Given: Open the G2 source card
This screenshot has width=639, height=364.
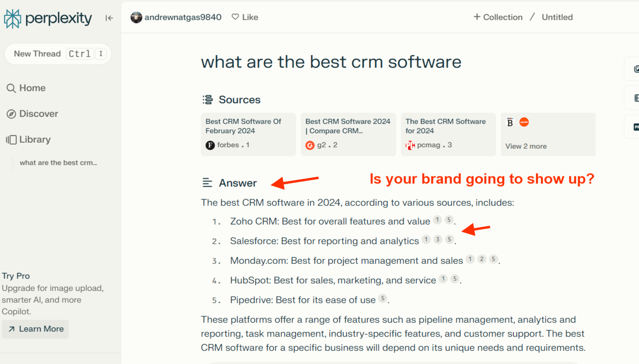Looking at the screenshot, I should click(x=348, y=134).
